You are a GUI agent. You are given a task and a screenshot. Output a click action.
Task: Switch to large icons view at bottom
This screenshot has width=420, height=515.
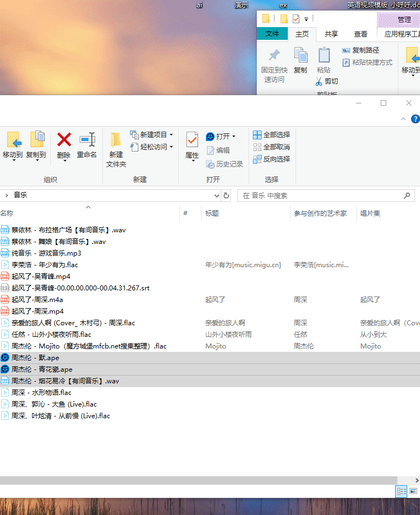point(413,491)
